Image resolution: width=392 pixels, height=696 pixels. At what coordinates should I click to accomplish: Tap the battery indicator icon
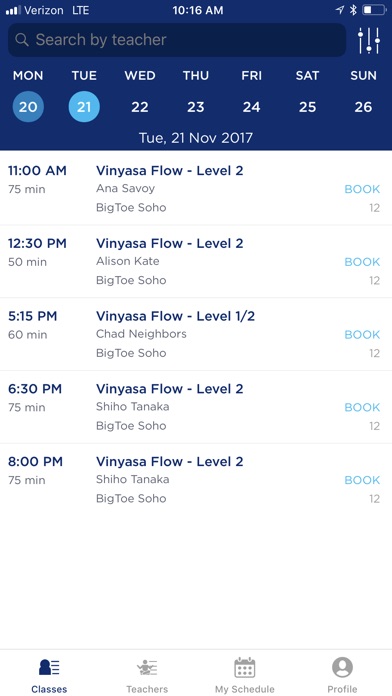(374, 10)
